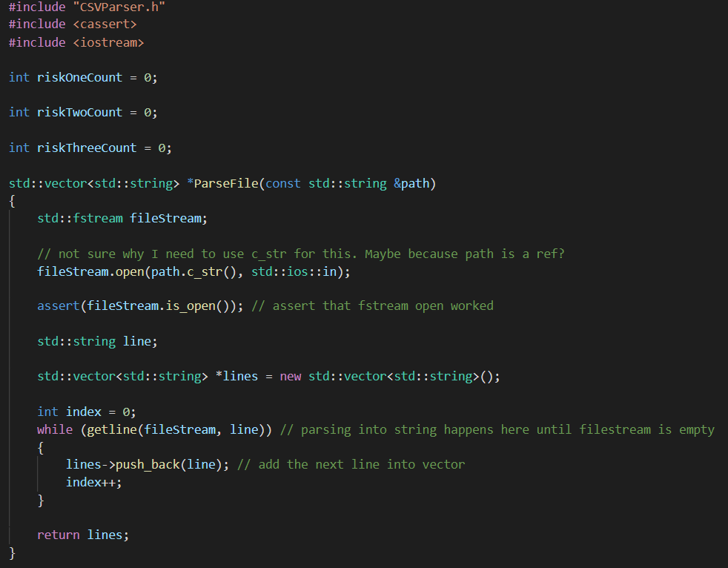
Task: Click the *lines pointer variable
Action: [236, 377]
